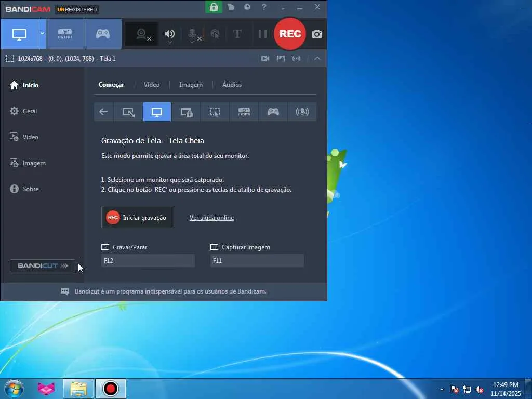Switch to the Áudios tab
This screenshot has width=532, height=399.
tap(232, 85)
